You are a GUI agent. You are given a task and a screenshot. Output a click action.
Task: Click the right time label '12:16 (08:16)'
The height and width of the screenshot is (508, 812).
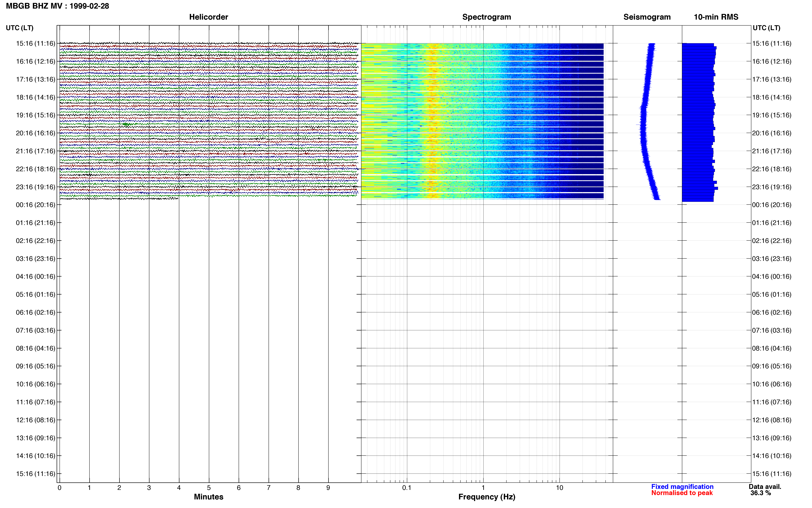point(772,420)
